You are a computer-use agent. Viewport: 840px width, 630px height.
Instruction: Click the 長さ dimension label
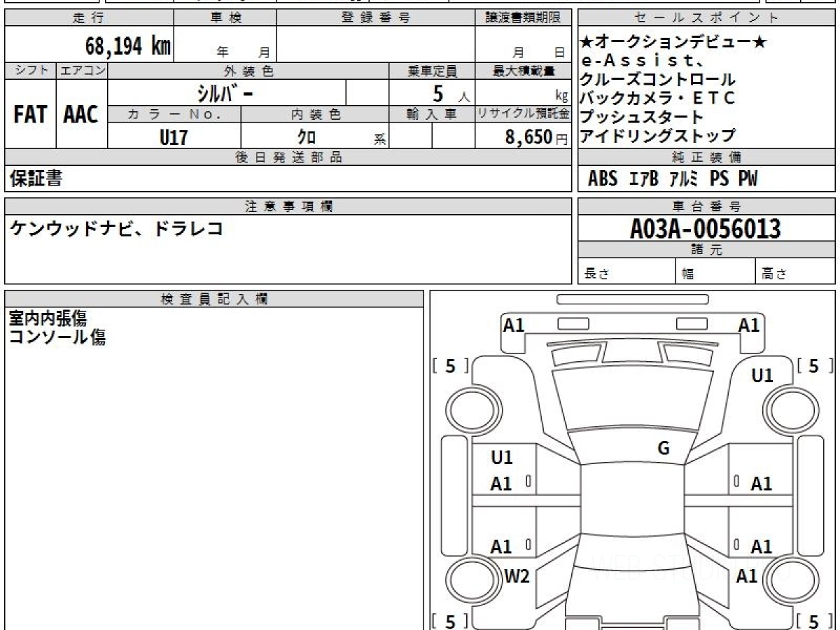[x=597, y=274]
